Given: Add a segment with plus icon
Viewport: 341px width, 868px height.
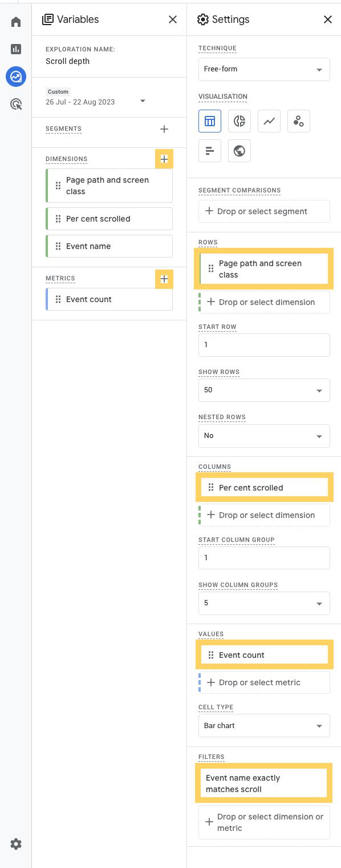Looking at the screenshot, I should [x=164, y=129].
